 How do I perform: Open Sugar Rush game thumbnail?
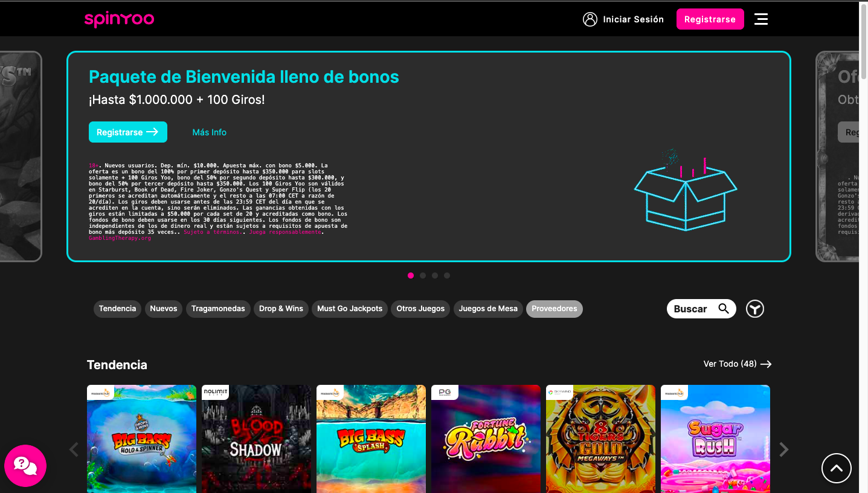pos(715,439)
